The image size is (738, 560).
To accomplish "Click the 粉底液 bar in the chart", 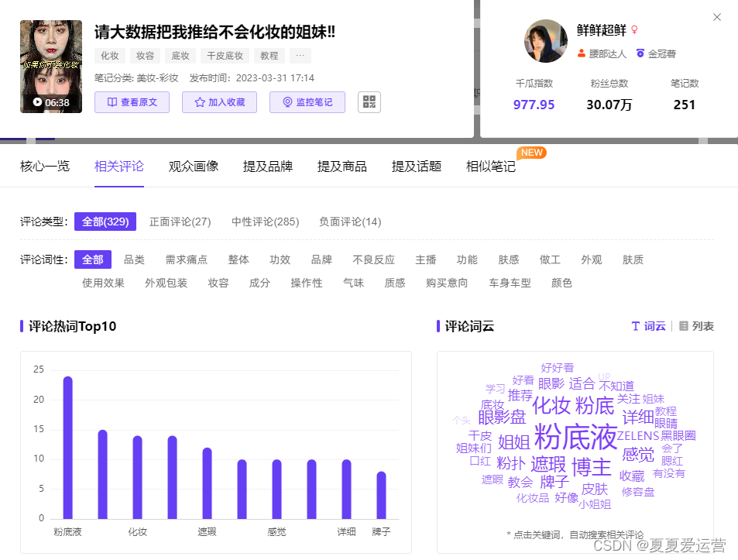I will tap(68, 448).
